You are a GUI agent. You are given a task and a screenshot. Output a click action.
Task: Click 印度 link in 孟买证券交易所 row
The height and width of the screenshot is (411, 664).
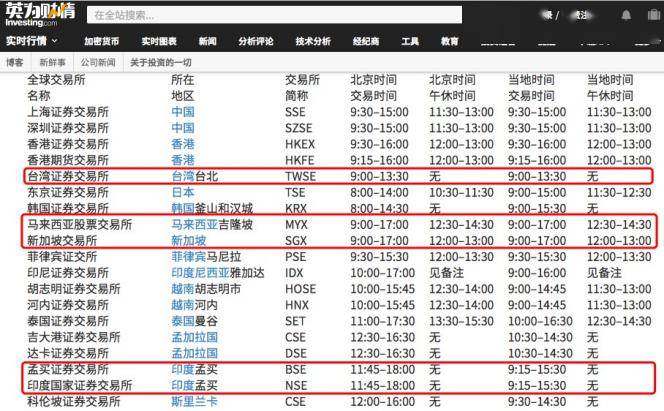pyautogui.click(x=183, y=370)
